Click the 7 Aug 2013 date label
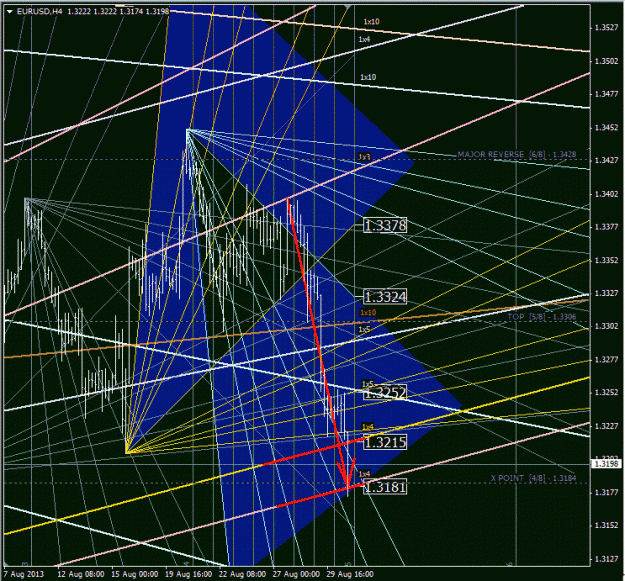This screenshot has width=625, height=581. click(24, 574)
